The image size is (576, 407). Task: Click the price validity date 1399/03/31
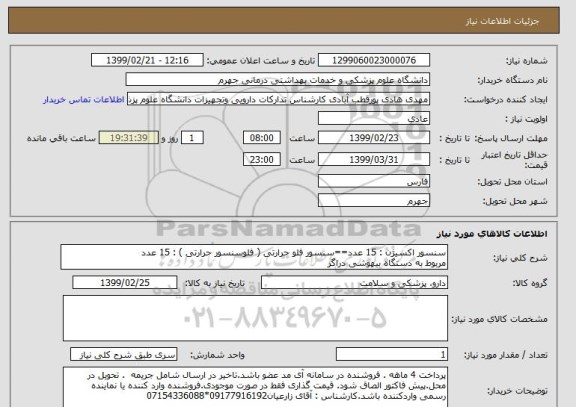374,159
